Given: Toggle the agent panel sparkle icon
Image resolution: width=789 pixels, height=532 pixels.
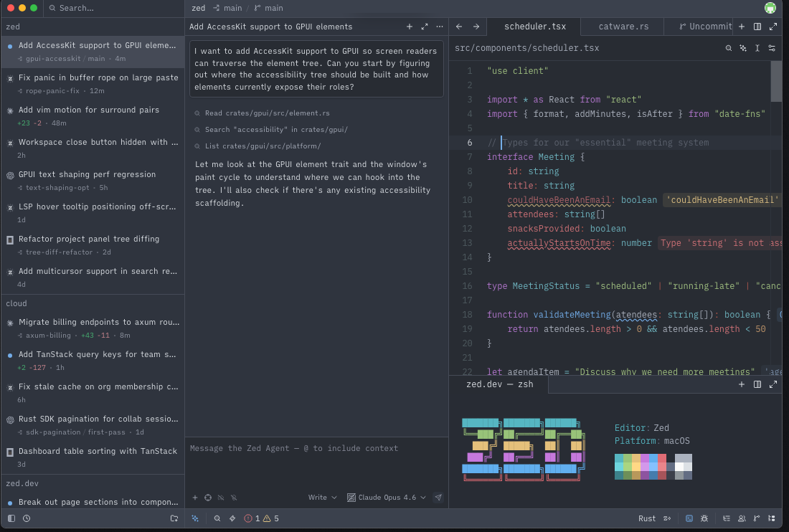Looking at the screenshot, I should pyautogui.click(x=194, y=518).
